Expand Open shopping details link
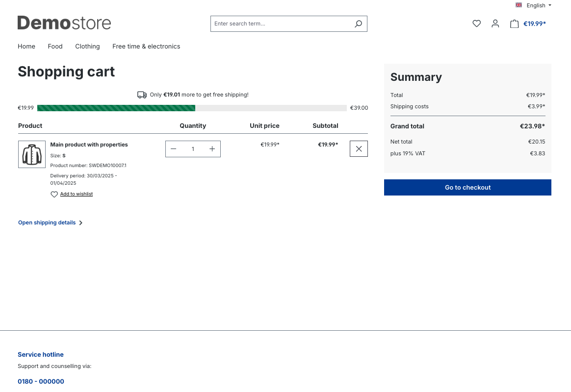This screenshot has width=571, height=392. click(50, 222)
